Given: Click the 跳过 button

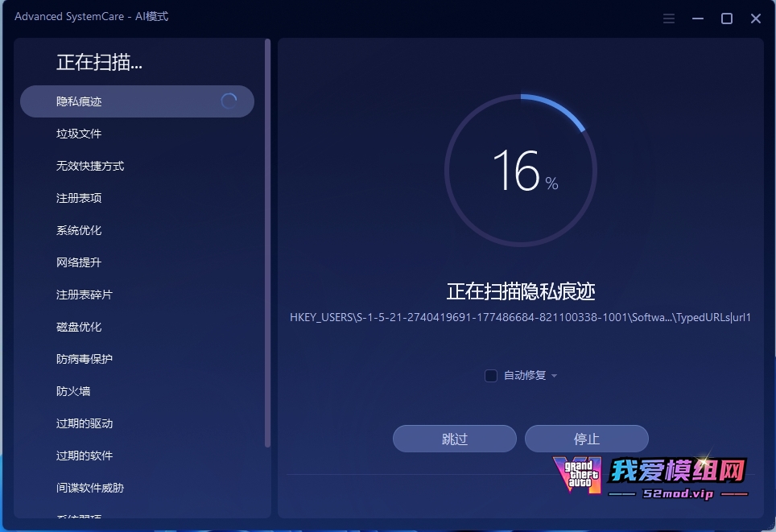Looking at the screenshot, I should tap(455, 439).
